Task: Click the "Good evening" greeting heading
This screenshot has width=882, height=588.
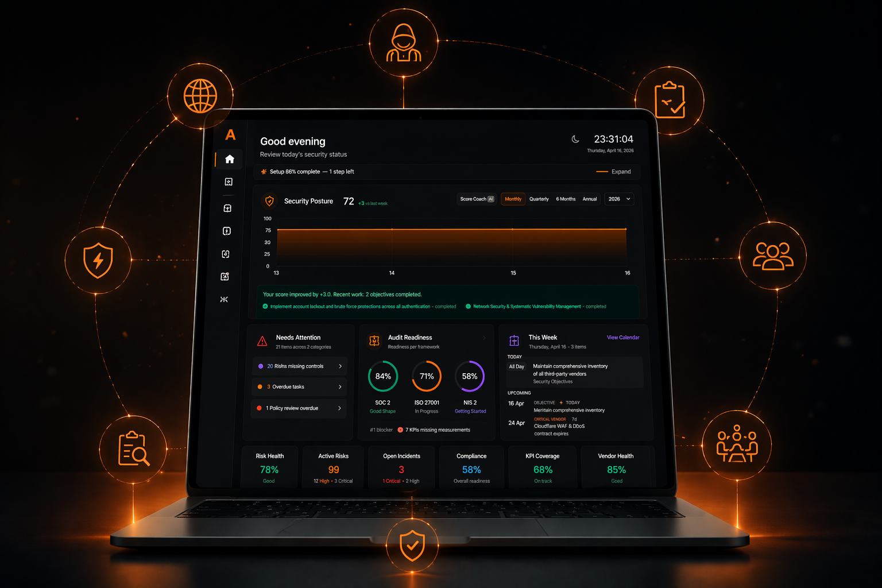Action: 293,141
